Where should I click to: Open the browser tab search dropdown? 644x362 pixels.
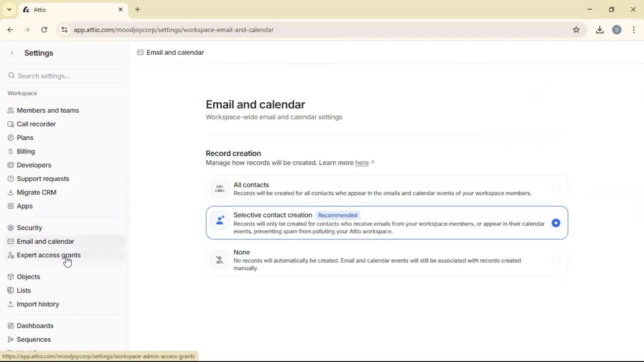tap(9, 9)
